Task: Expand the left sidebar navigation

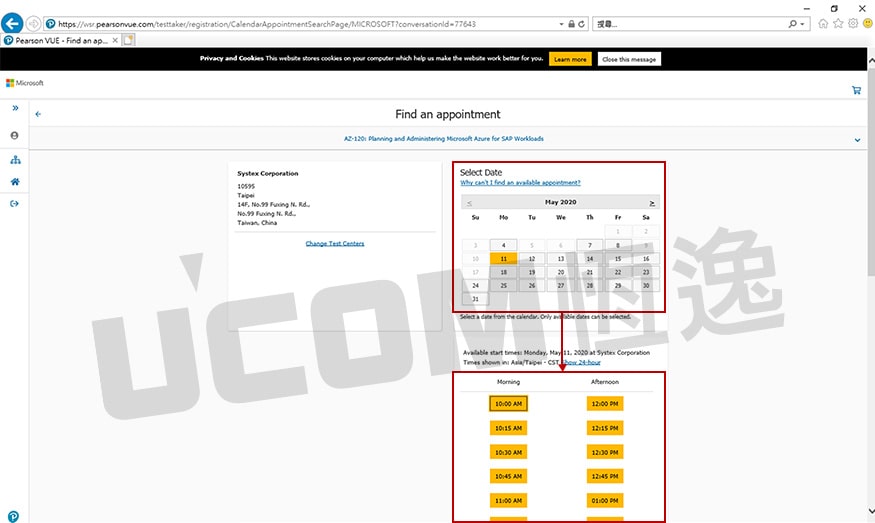Action: tap(15, 108)
